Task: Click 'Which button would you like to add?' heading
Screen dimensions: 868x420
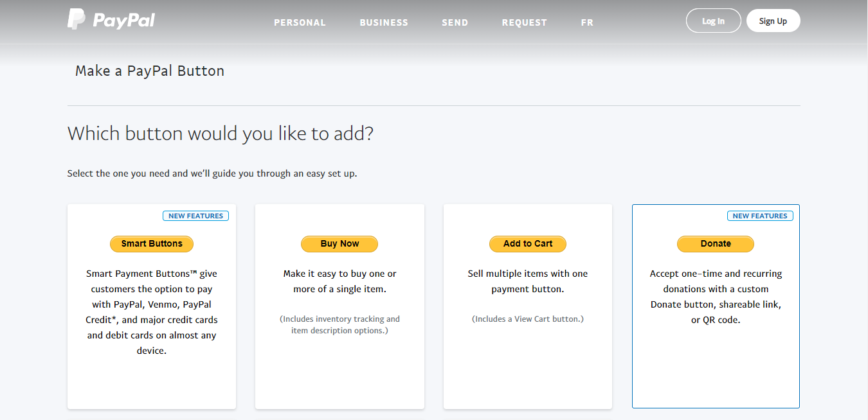Action: pos(221,134)
